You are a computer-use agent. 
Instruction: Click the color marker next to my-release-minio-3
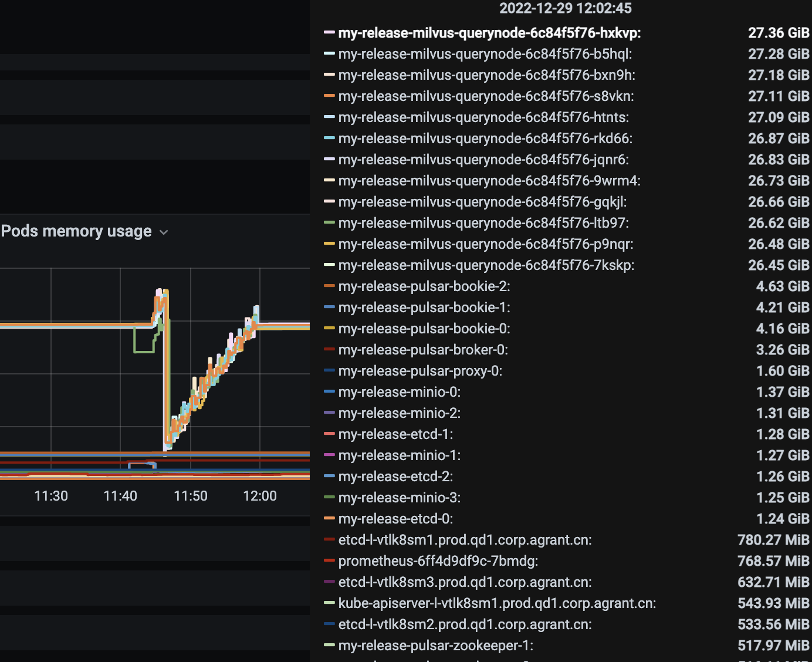coord(329,498)
